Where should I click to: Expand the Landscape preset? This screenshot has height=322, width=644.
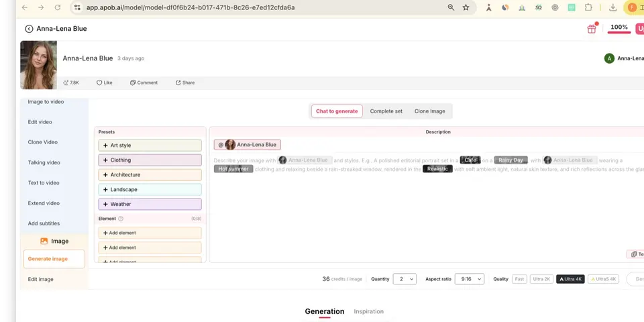tap(150, 189)
